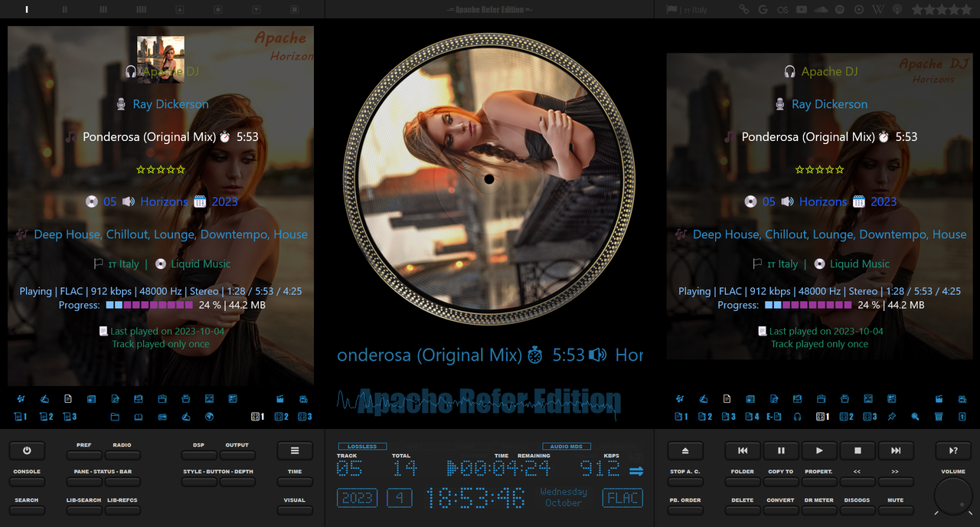
Task: Click the shuffle arrows icon beside KBPS
Action: pyautogui.click(x=636, y=471)
